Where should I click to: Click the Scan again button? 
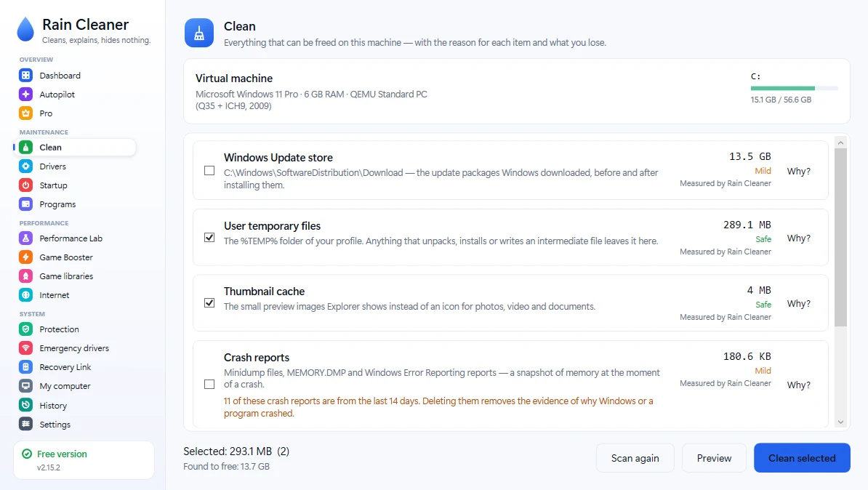[x=635, y=458]
